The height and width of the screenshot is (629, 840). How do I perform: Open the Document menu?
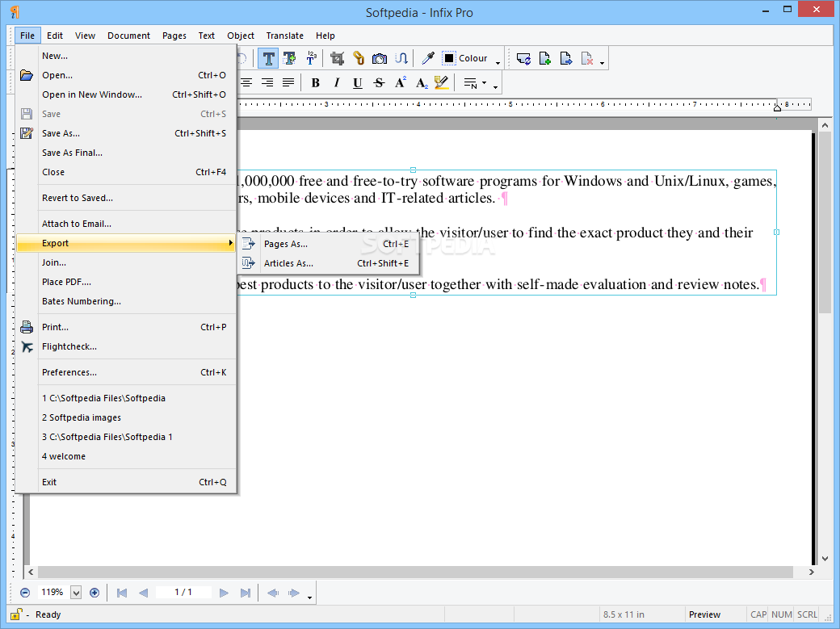click(x=128, y=36)
